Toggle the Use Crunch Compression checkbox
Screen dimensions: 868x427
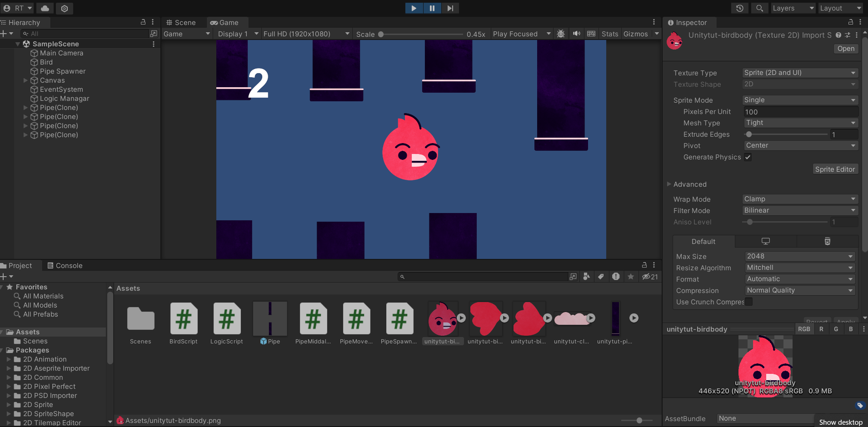748,302
